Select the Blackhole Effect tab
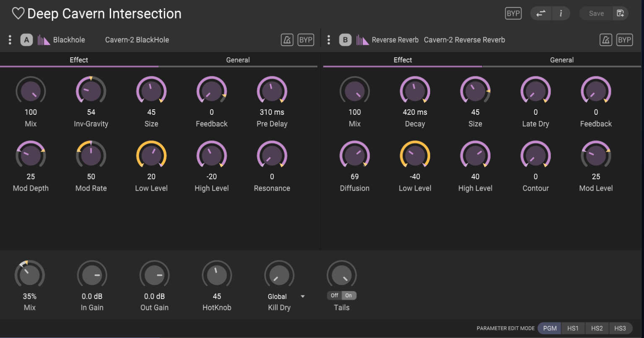Image resolution: width=644 pixels, height=338 pixels. 79,60
